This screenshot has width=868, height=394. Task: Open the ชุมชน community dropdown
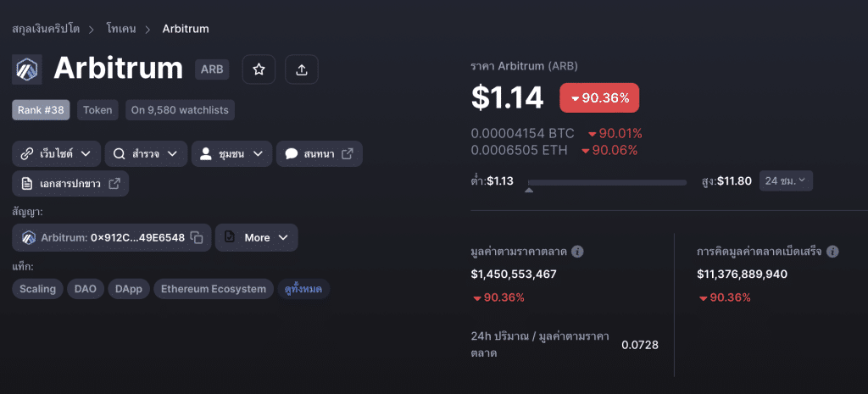coord(231,154)
